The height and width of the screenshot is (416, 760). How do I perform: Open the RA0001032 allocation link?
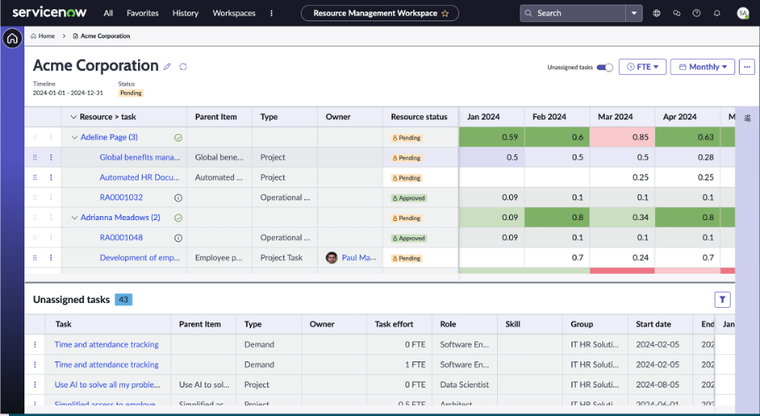121,197
